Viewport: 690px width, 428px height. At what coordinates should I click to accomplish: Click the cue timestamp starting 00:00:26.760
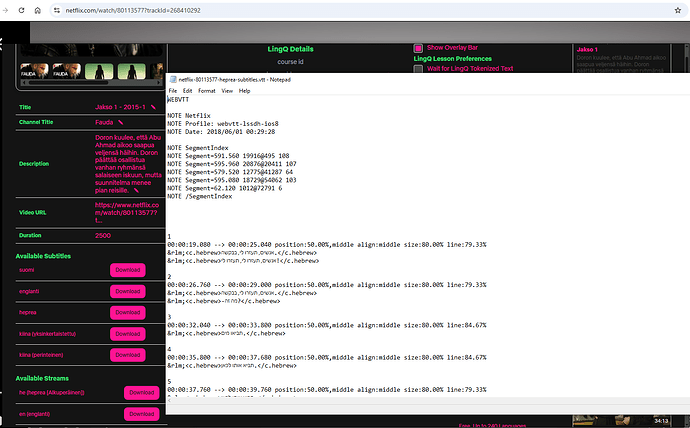pos(327,285)
